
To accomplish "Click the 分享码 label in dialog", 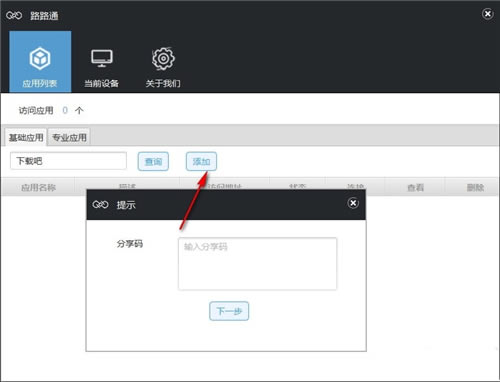I will (x=130, y=244).
